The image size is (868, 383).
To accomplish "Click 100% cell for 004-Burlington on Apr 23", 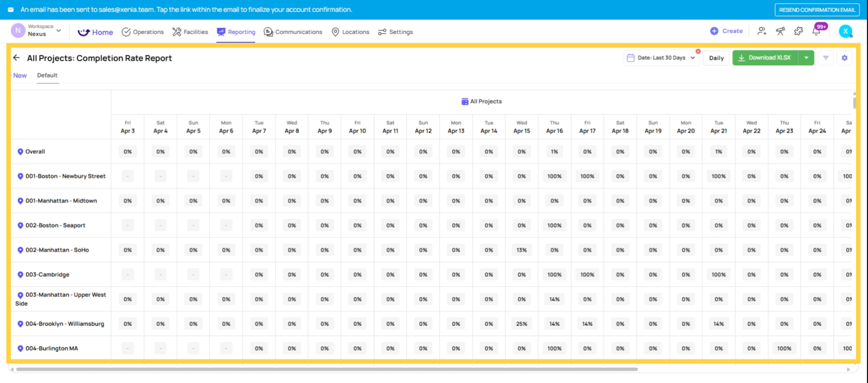I will pos(784,349).
